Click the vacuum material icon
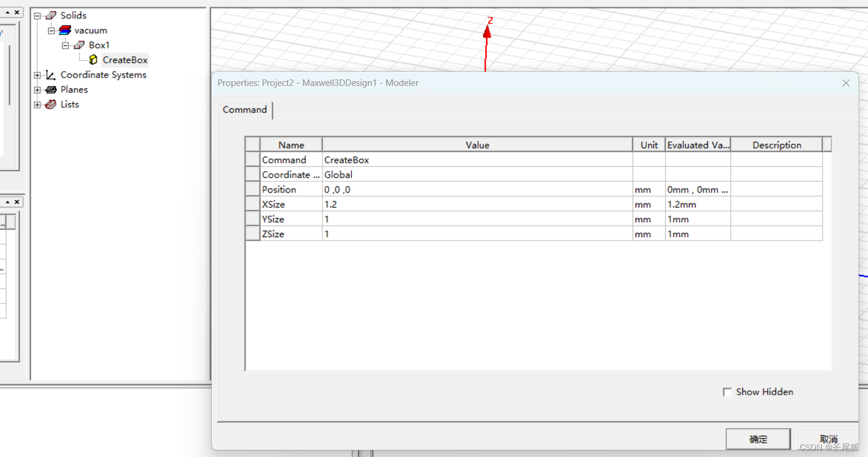868x457 pixels. [65, 30]
